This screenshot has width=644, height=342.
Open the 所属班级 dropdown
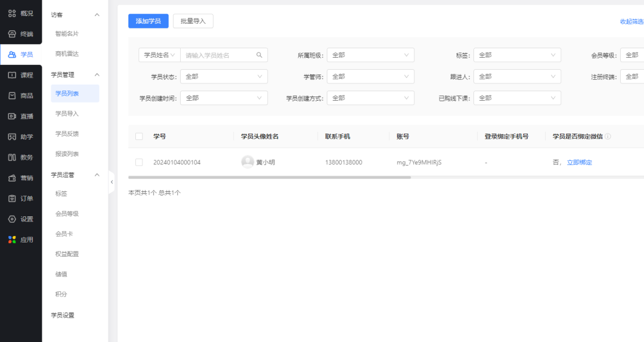pos(370,55)
